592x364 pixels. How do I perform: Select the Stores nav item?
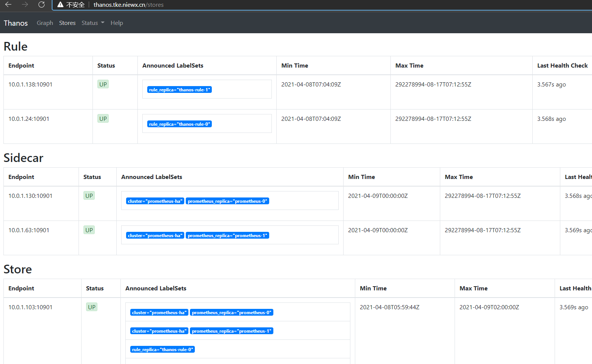(67, 23)
